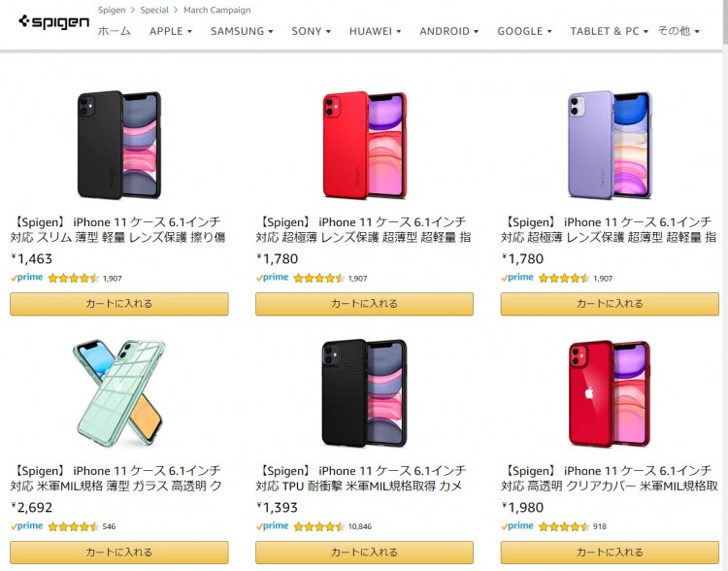Open the 918 reviews count link
Screen dimensions: 728x571
click(600, 526)
